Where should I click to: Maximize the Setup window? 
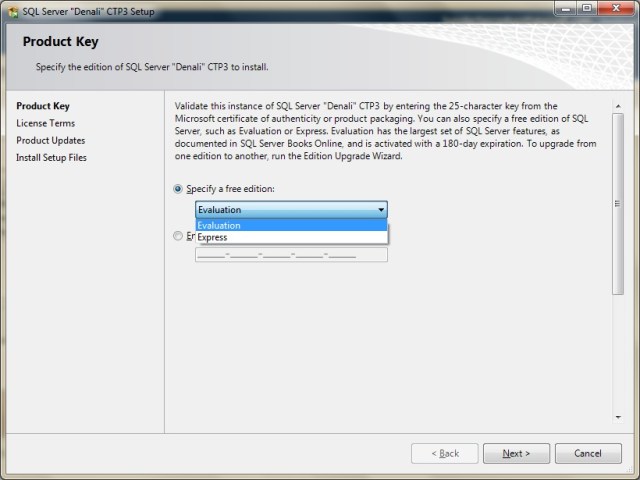586,8
